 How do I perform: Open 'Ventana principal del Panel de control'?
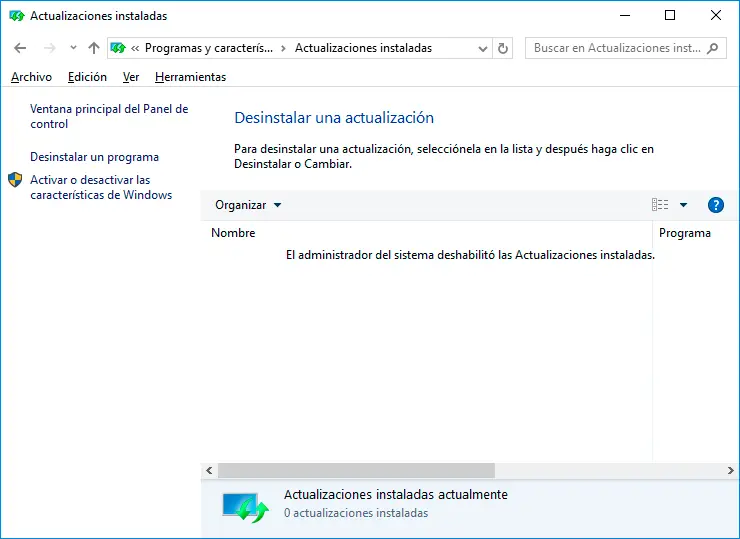(109, 116)
